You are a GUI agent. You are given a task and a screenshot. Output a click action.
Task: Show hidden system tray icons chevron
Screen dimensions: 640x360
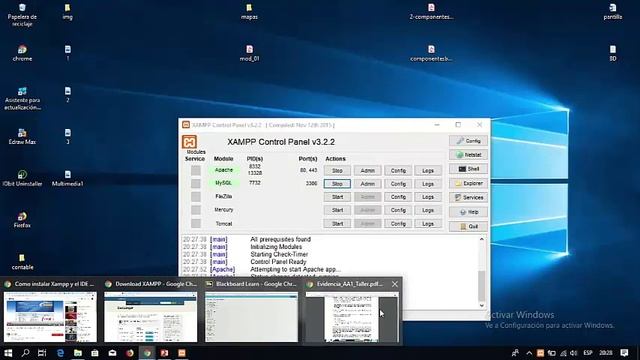pyautogui.click(x=529, y=353)
